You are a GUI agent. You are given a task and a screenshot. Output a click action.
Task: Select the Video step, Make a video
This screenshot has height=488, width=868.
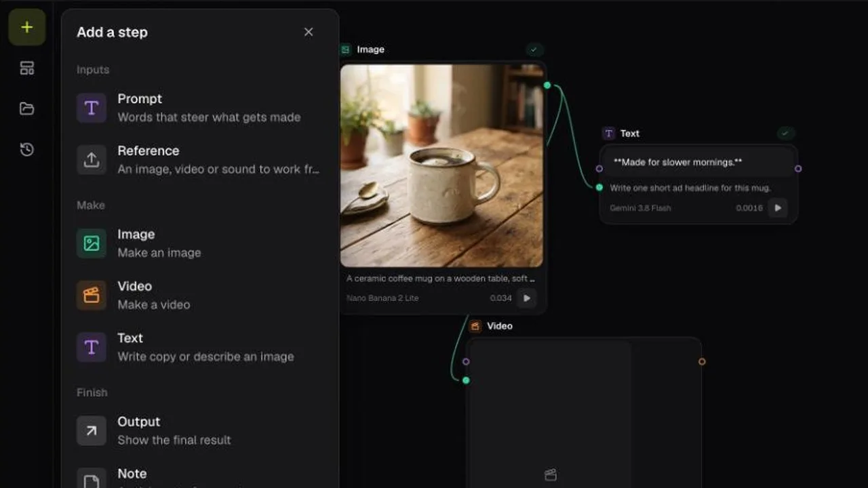(200, 296)
